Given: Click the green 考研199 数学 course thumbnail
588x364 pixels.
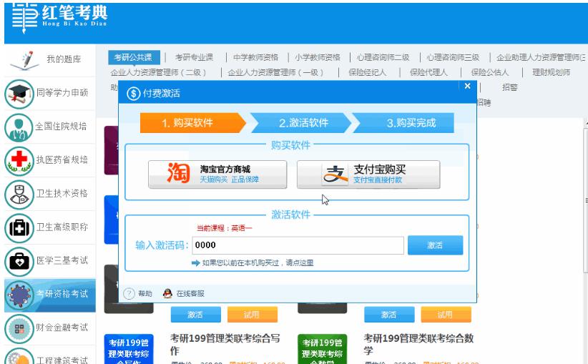Looking at the screenshot, I should point(322,349).
